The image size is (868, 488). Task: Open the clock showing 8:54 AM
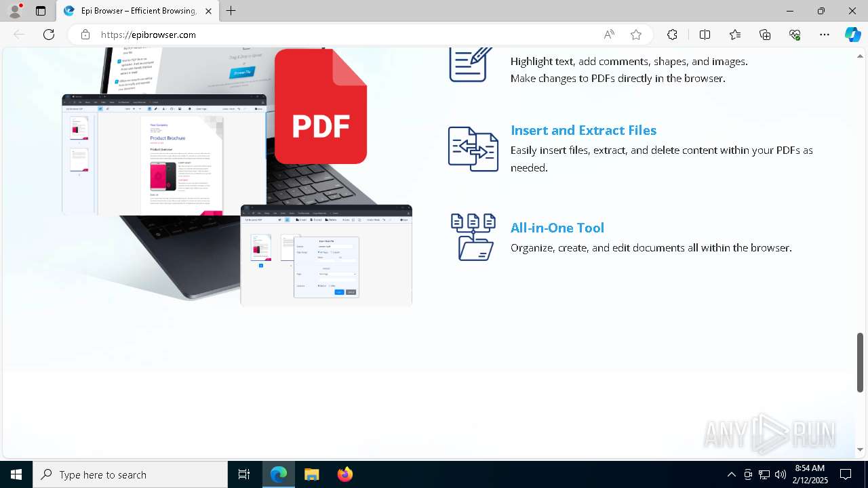click(810, 474)
